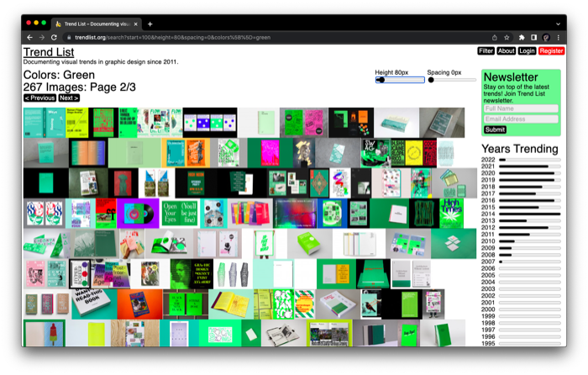The width and height of the screenshot is (588, 375).
Task: Select year 2011 in Years Trending
Action: (488, 235)
